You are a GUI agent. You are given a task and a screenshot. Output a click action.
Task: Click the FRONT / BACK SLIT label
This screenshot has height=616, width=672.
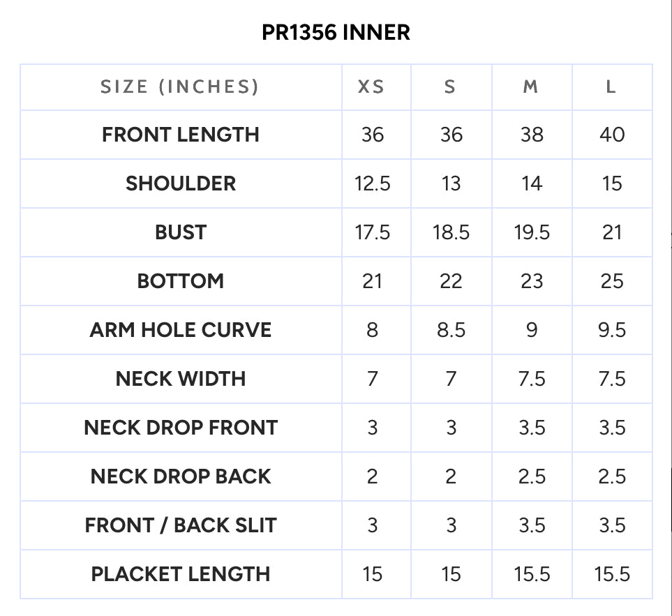point(181,525)
